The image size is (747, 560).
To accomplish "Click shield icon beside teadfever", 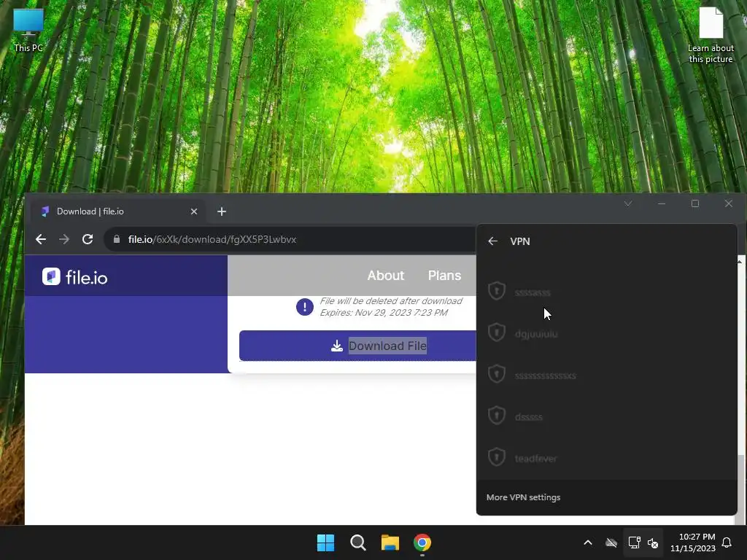I will point(496,456).
